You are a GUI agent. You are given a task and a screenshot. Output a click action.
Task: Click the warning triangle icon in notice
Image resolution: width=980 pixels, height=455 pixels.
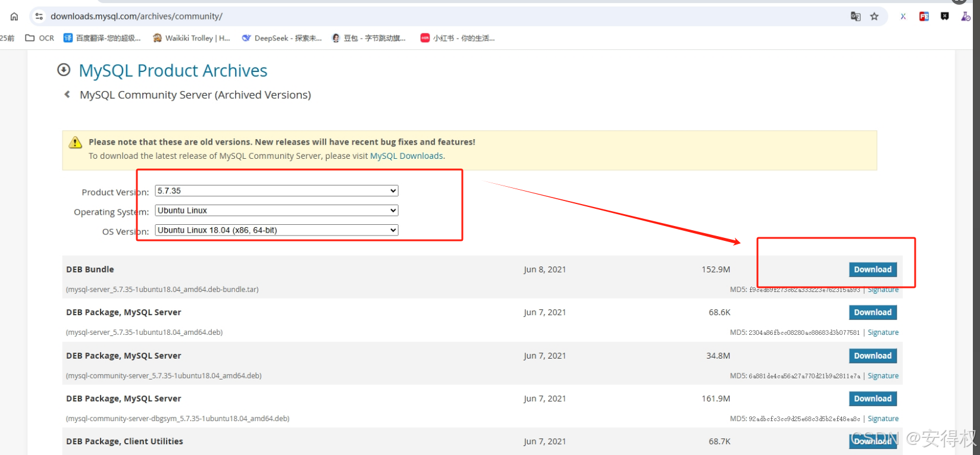click(76, 143)
